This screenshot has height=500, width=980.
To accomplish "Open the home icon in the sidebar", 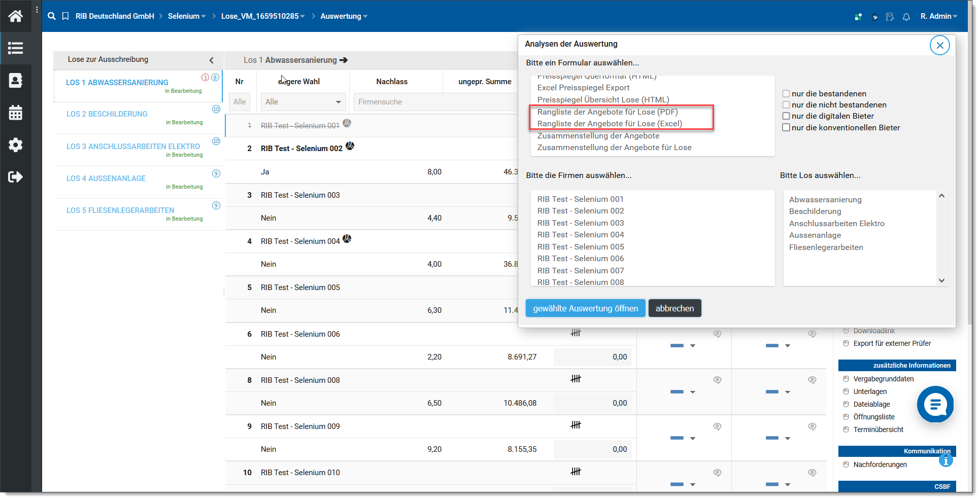I will pyautogui.click(x=15, y=16).
